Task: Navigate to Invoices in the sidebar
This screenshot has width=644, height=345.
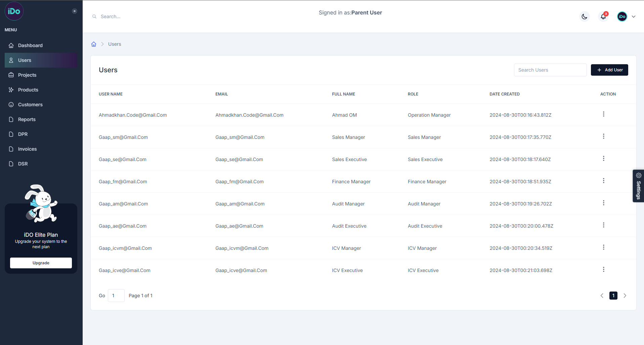Action: pos(27,149)
